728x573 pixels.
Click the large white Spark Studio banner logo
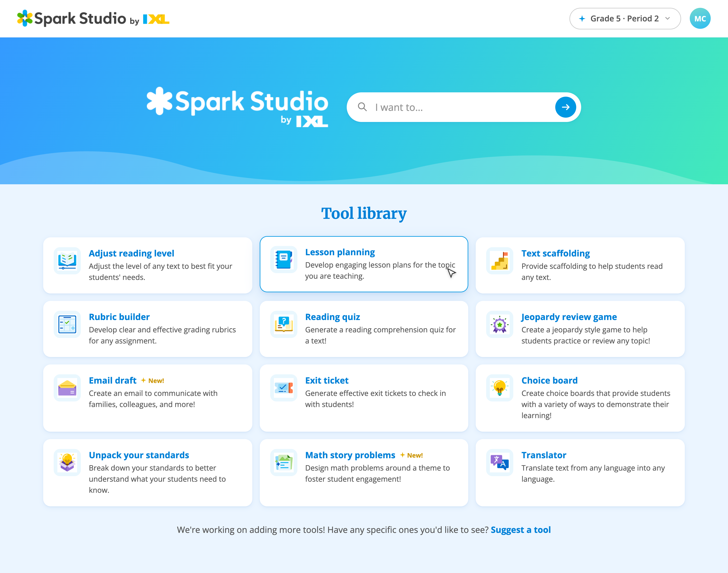click(x=238, y=107)
